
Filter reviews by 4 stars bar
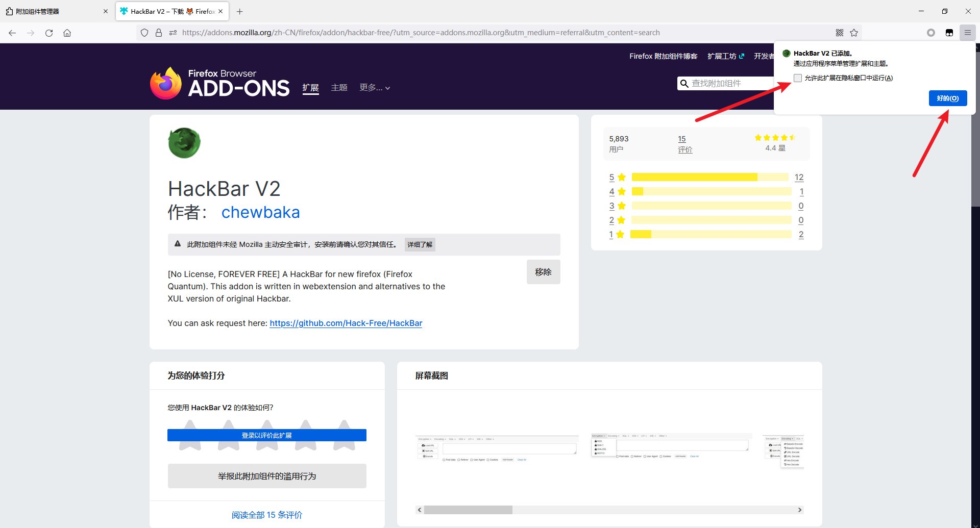click(712, 191)
